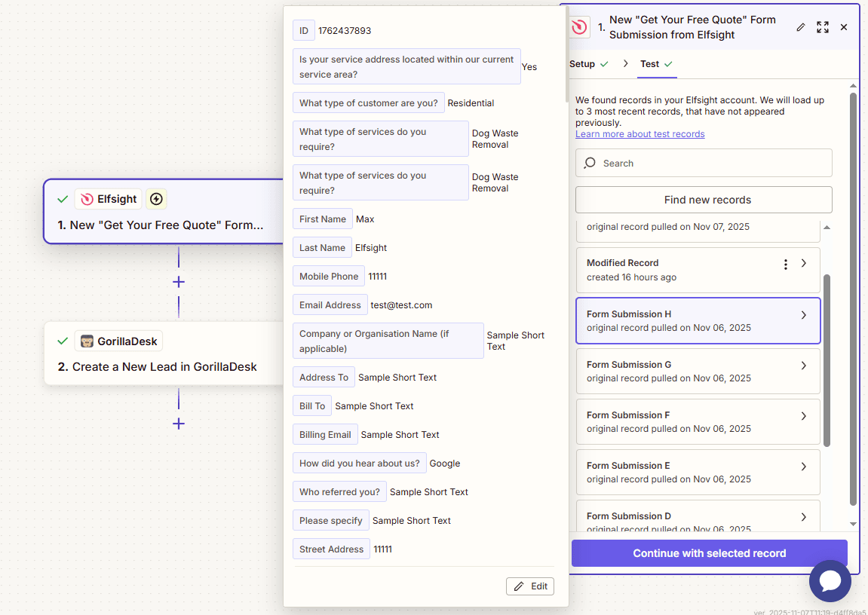Image resolution: width=868 pixels, height=615 pixels.
Task: Switch to the Test tab
Action: 657,64
